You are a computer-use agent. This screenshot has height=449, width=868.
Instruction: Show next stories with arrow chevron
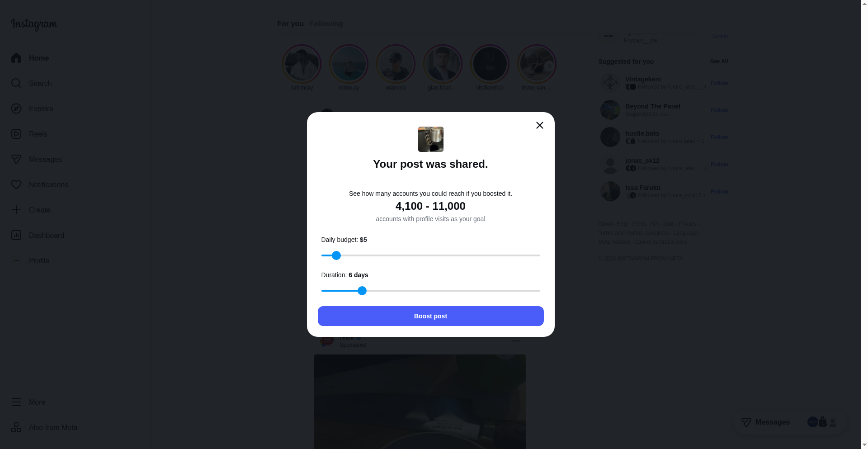click(549, 66)
